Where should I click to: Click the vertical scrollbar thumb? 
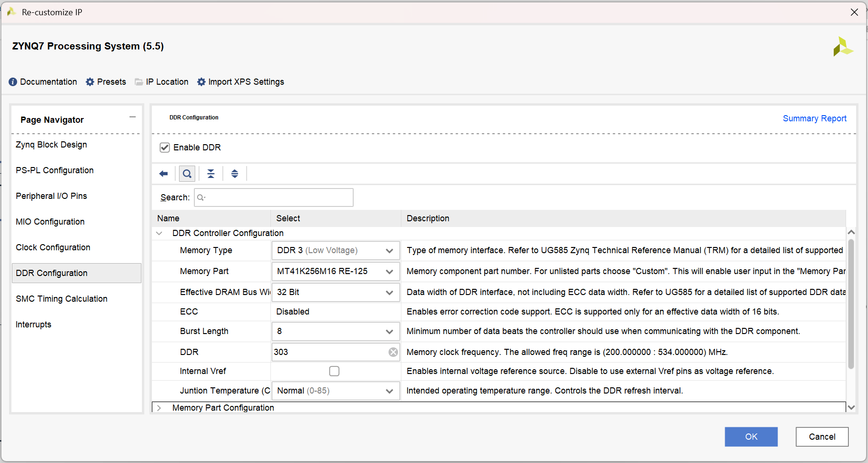851,304
